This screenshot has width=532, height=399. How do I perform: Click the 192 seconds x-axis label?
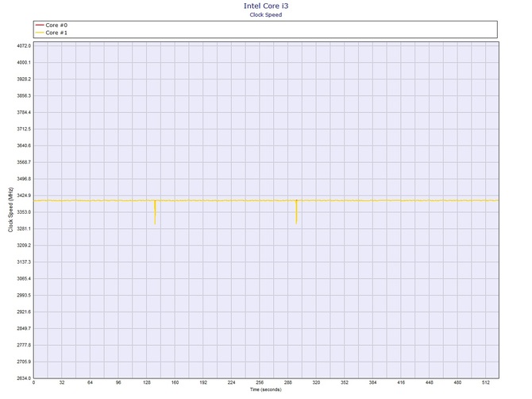tap(203, 382)
